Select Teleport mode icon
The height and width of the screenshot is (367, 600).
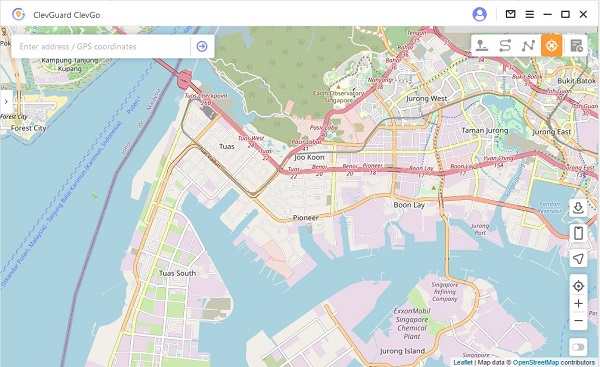482,46
